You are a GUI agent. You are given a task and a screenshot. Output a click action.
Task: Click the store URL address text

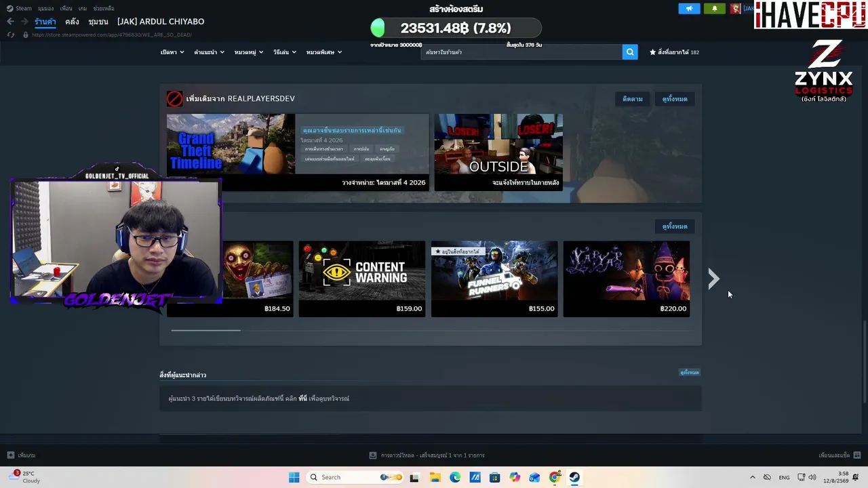112,35
